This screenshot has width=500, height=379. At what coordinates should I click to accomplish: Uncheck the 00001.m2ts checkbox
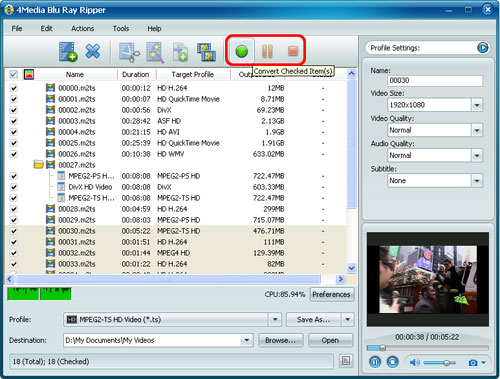(14, 99)
